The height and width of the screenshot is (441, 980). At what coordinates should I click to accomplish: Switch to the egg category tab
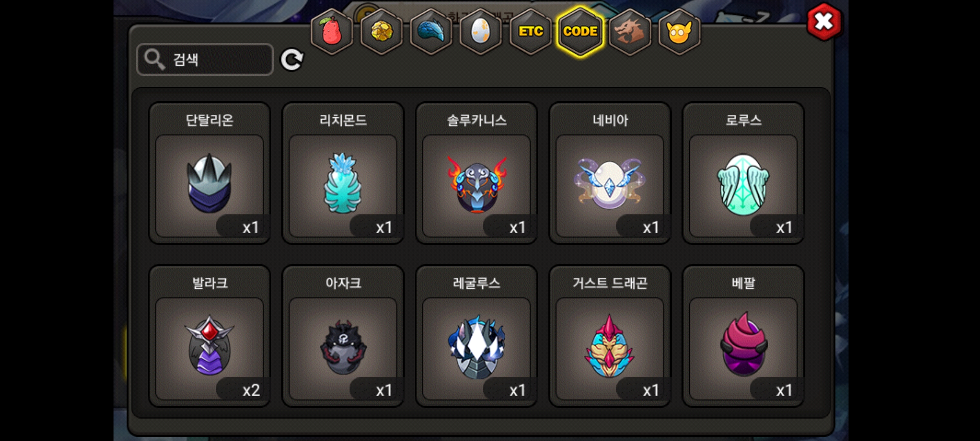coord(481,31)
